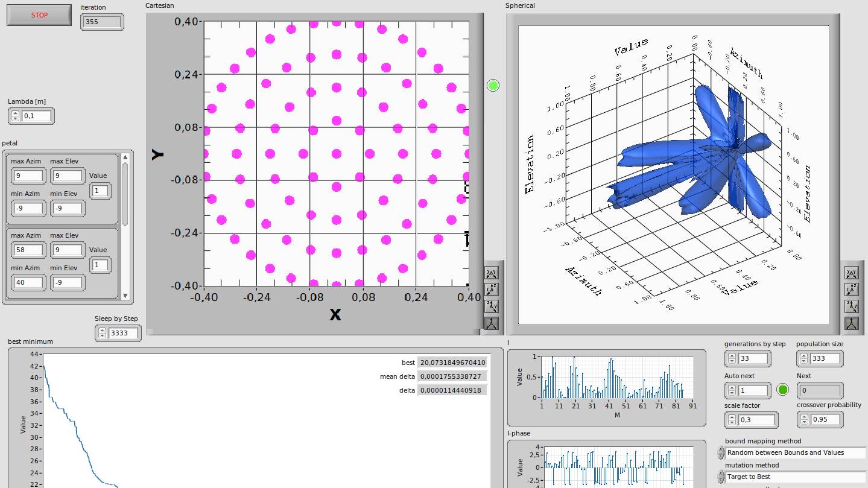Click the green LED beside Cartesian graph
Screen dimensions: 868x488
coord(493,86)
